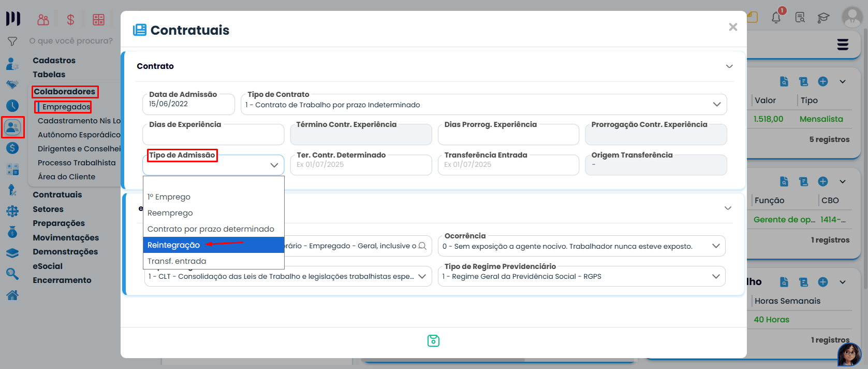Click the Dias de Experiência input field
This screenshot has width=868, height=369.
[x=213, y=135]
